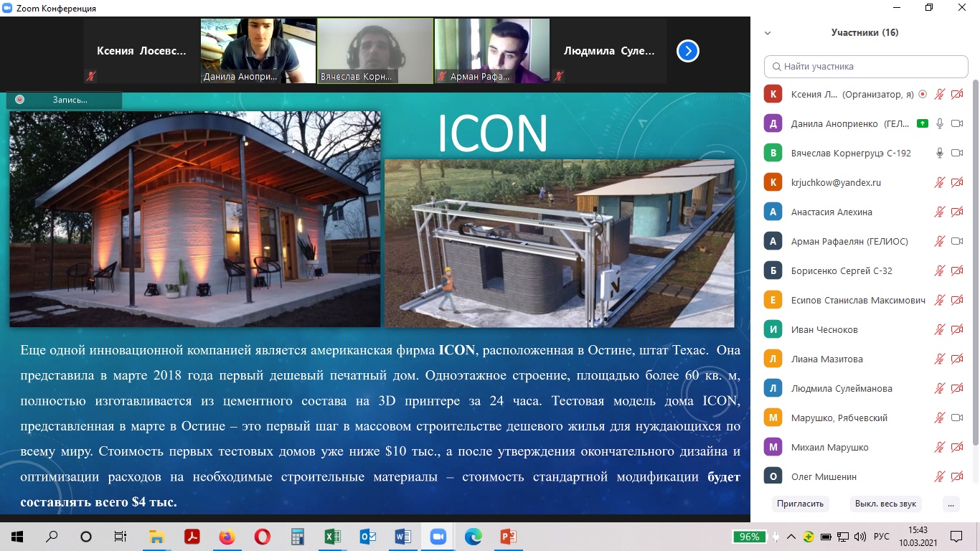Open PowerPoint from the taskbar

509,537
